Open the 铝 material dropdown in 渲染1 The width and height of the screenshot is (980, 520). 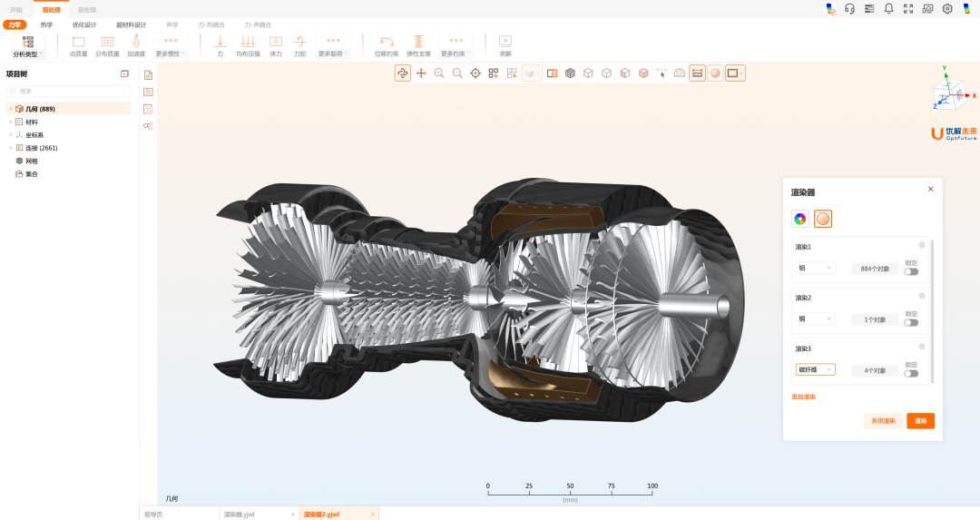point(816,268)
